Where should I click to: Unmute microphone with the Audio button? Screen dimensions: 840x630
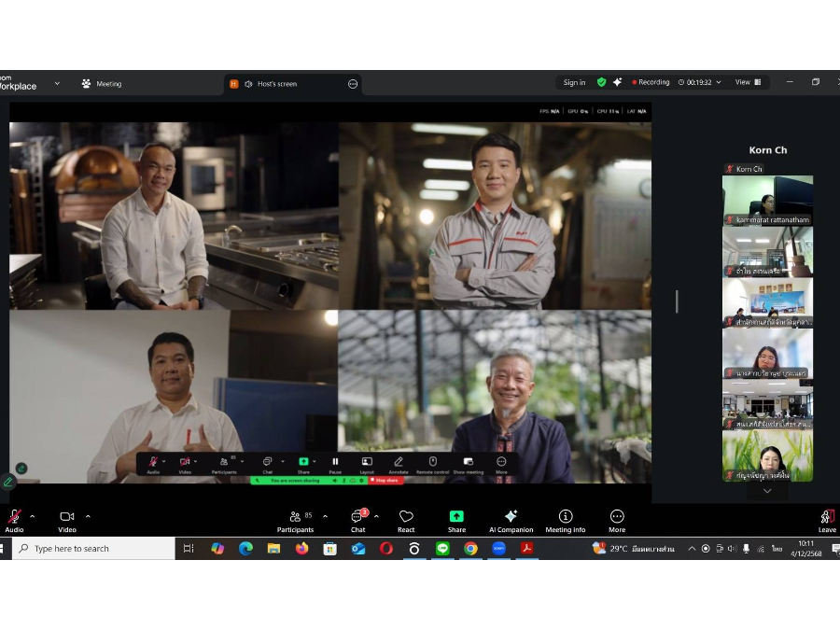(14, 519)
